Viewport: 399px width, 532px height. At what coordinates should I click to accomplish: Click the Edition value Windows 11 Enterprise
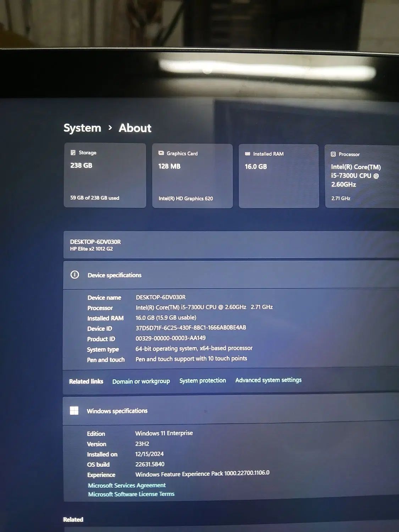click(x=164, y=433)
